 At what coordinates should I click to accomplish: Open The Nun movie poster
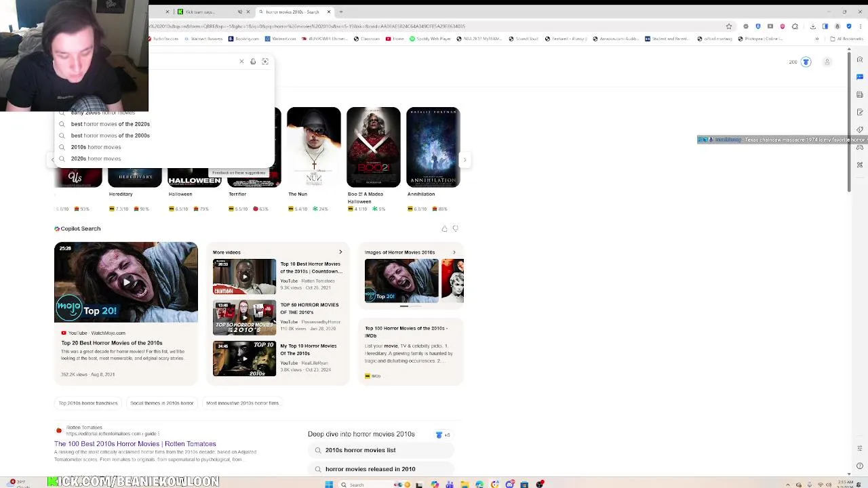314,147
